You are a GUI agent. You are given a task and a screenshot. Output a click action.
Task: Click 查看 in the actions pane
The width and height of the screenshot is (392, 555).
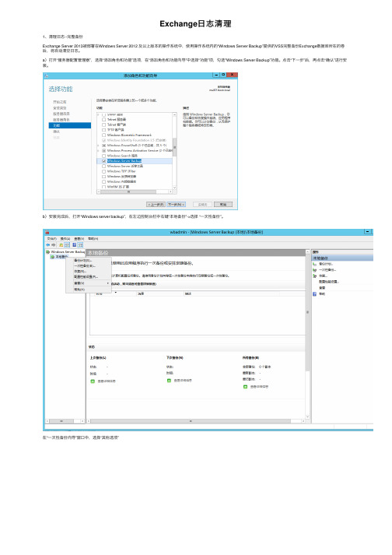click(x=322, y=288)
